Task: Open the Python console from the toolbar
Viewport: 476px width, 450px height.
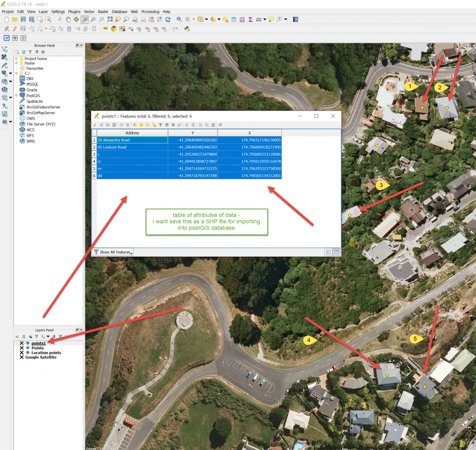Action: [x=187, y=28]
